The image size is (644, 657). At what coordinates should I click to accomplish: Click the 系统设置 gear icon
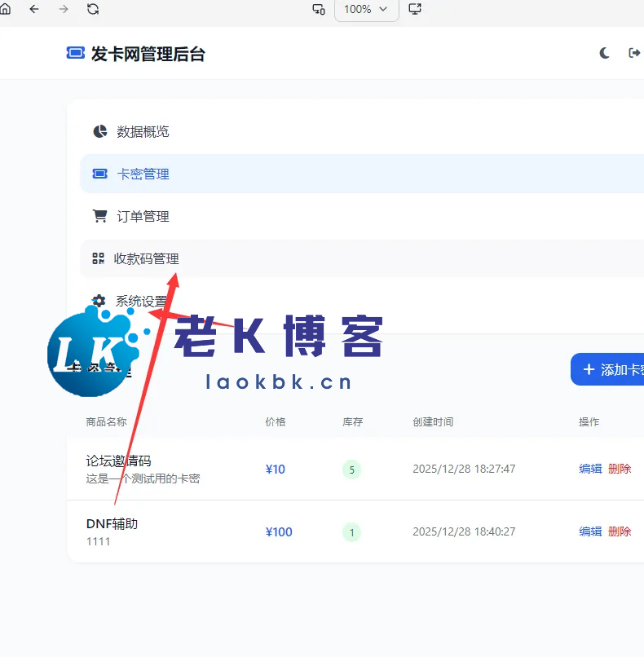tap(99, 301)
